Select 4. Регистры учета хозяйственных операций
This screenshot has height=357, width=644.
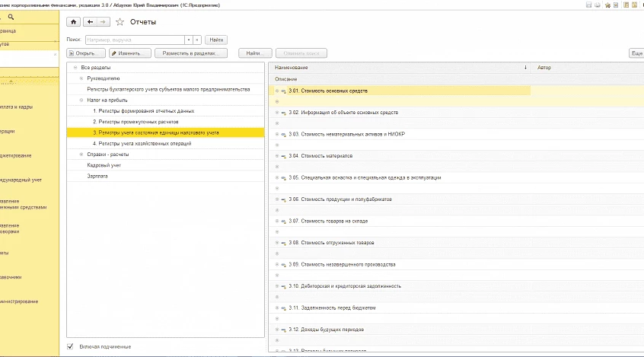[142, 143]
